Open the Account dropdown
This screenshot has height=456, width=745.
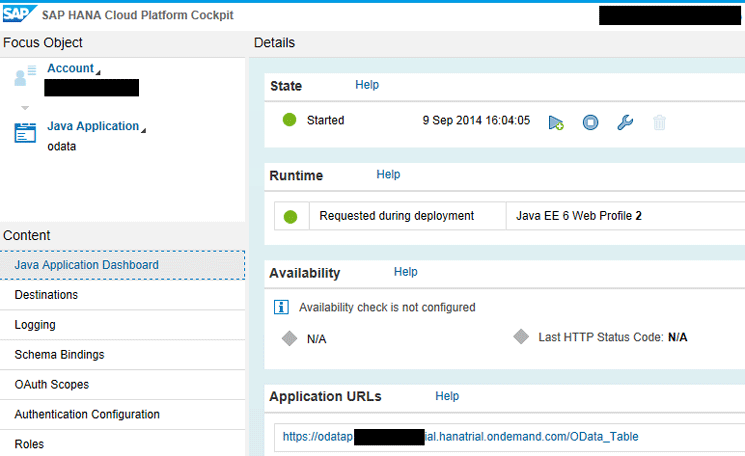point(74,68)
